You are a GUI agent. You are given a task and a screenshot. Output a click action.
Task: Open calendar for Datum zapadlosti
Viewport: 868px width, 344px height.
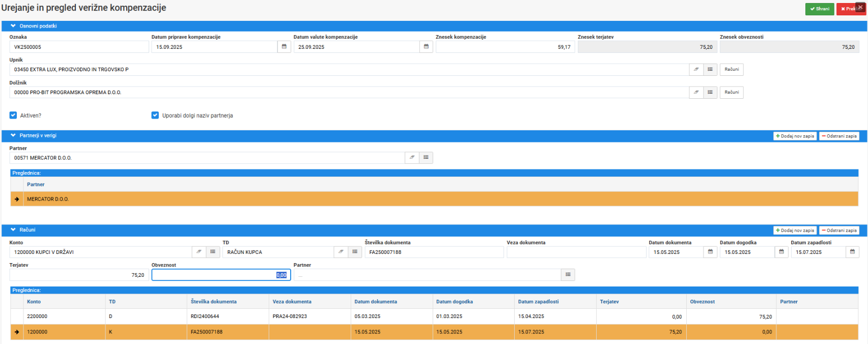coord(852,252)
